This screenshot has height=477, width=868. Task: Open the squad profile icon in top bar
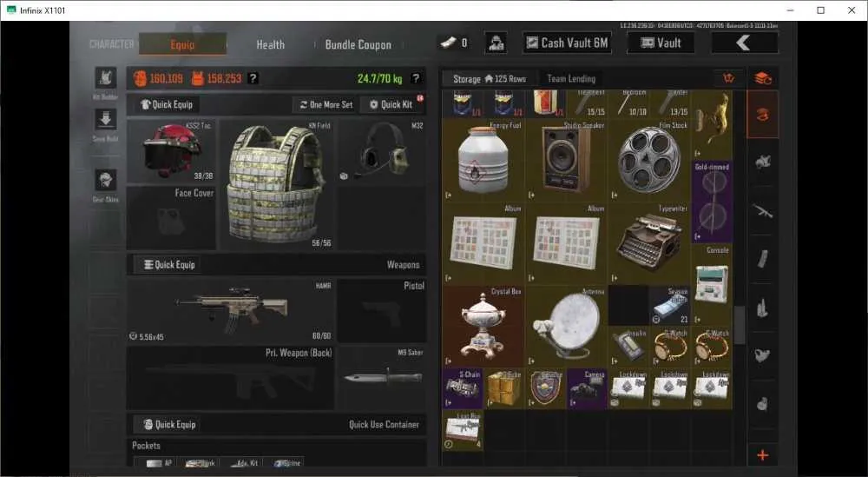point(496,43)
